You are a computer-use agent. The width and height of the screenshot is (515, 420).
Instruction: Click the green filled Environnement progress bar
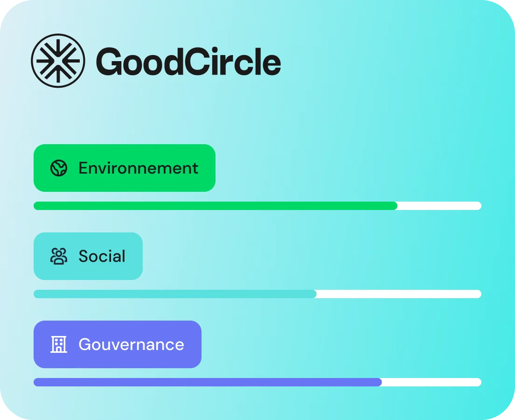pyautogui.click(x=215, y=206)
